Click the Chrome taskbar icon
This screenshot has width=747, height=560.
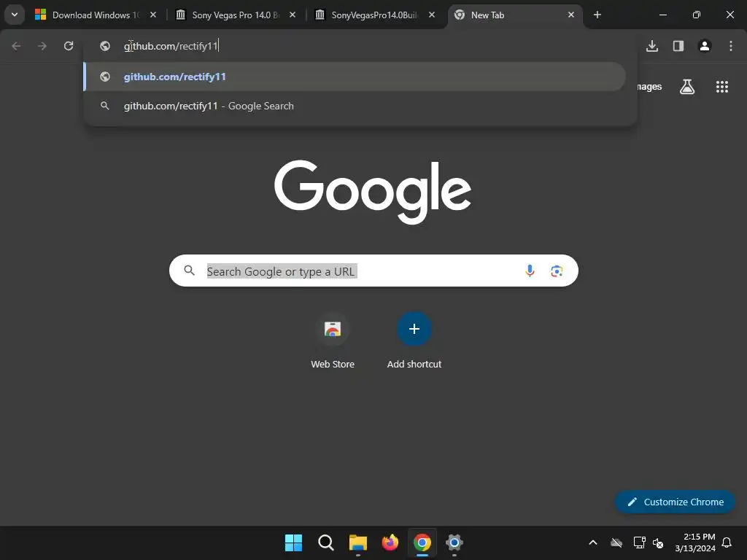tap(422, 542)
